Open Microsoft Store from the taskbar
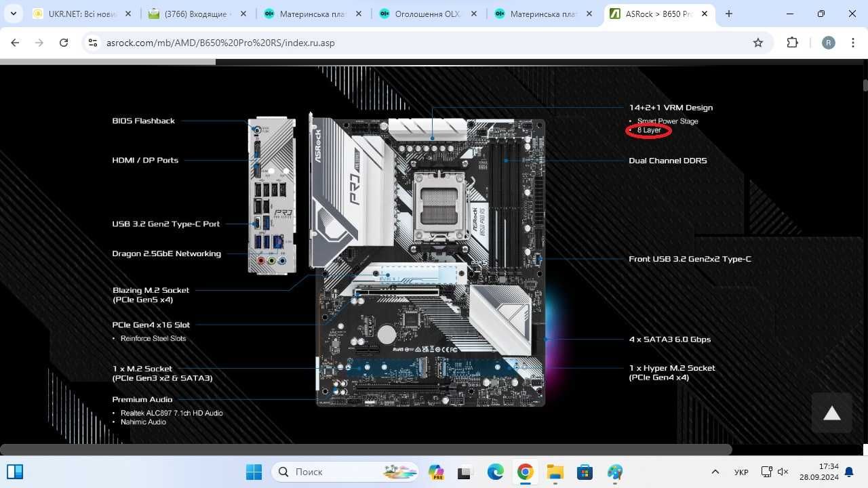 coord(585,472)
